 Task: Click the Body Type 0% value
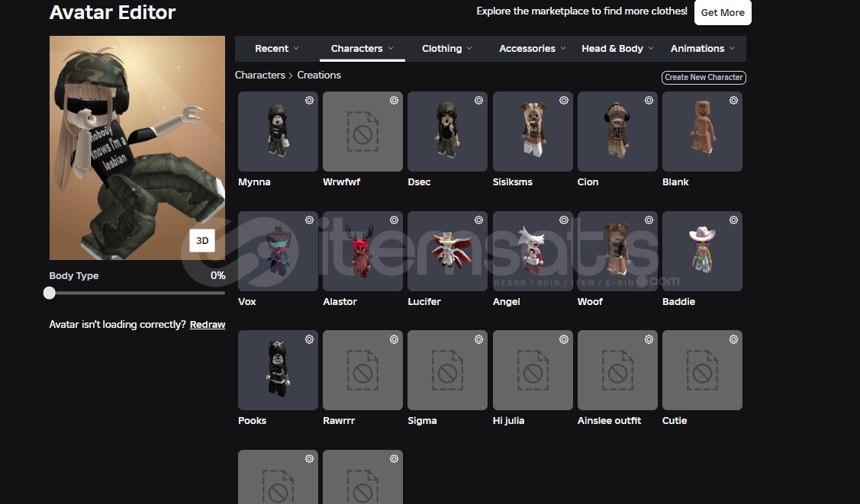[x=217, y=275]
